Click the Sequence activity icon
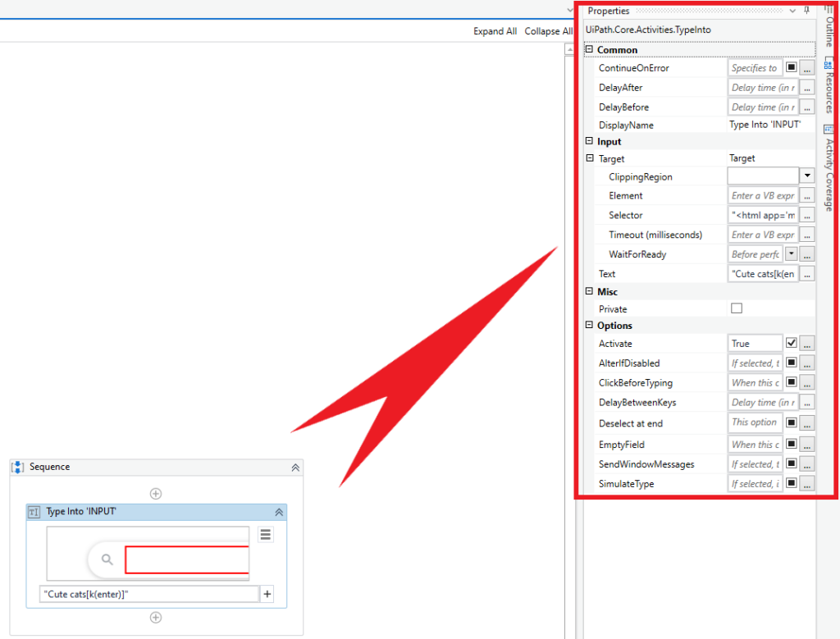The image size is (840, 639). coord(17,467)
